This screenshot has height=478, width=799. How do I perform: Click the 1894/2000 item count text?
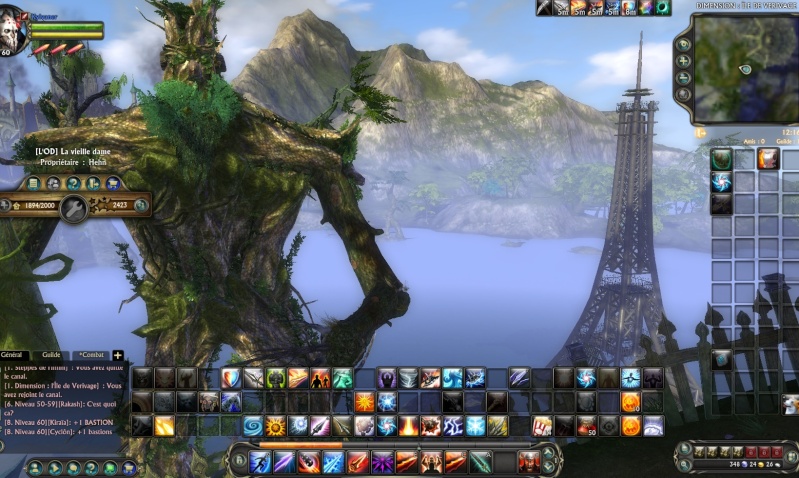coord(39,205)
